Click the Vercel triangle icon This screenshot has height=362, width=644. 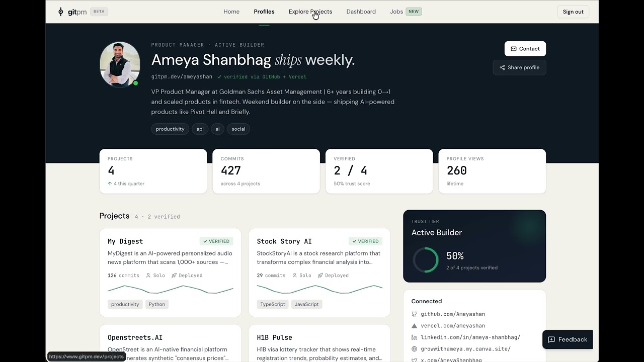tap(415, 326)
